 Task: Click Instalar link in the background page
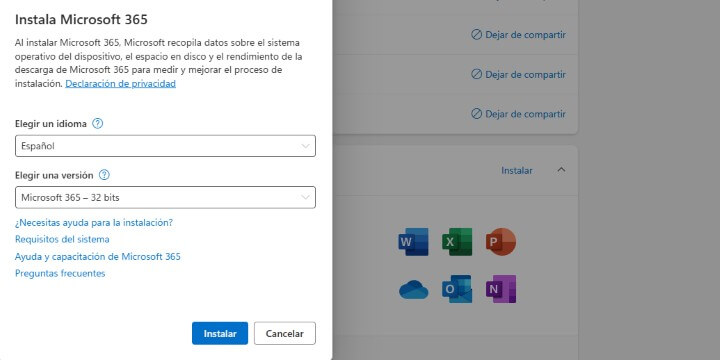click(x=517, y=170)
